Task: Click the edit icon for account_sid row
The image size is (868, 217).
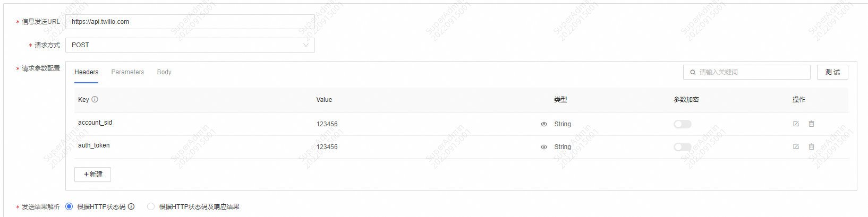Action: coord(796,124)
